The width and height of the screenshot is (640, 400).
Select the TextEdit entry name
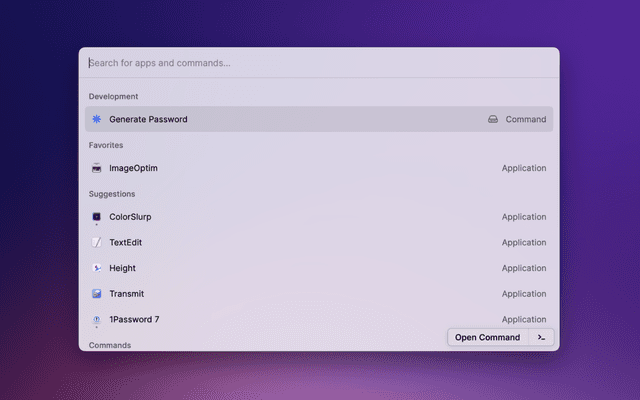(x=127, y=242)
